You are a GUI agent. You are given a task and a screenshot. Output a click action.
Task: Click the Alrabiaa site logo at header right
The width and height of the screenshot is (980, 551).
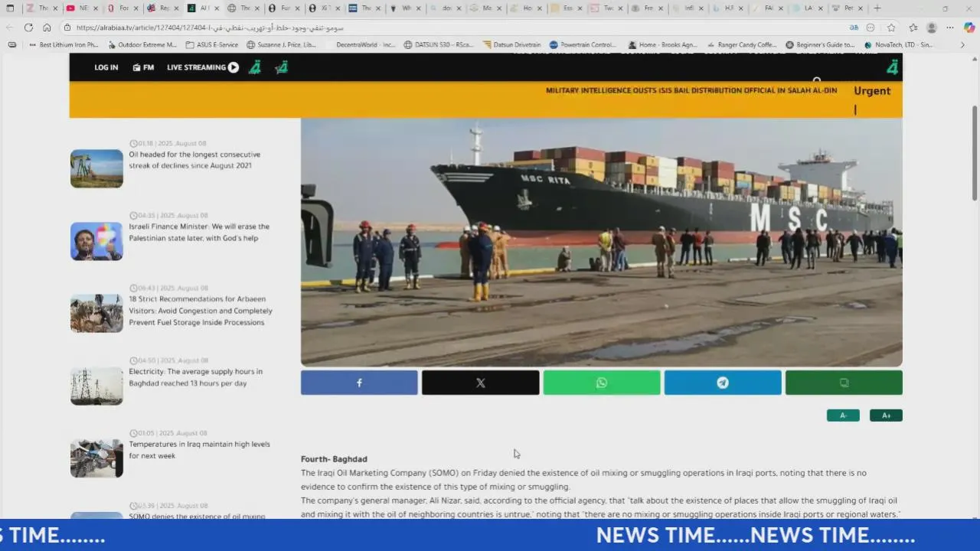tap(892, 67)
